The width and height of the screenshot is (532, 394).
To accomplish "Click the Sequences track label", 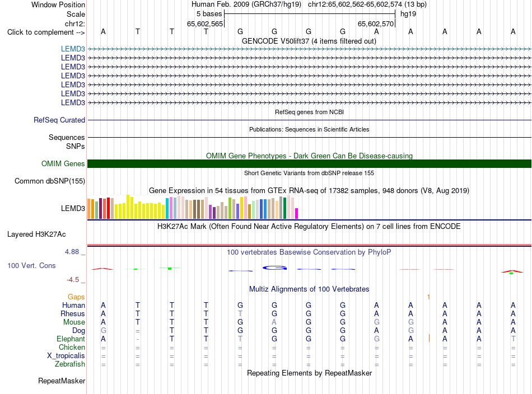I will 67,137.
